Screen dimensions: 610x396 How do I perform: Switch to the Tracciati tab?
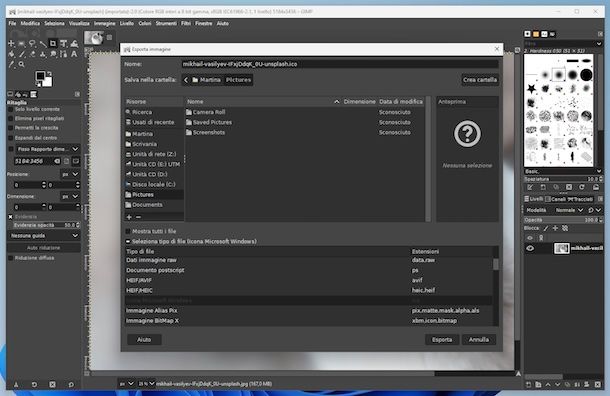click(580, 199)
